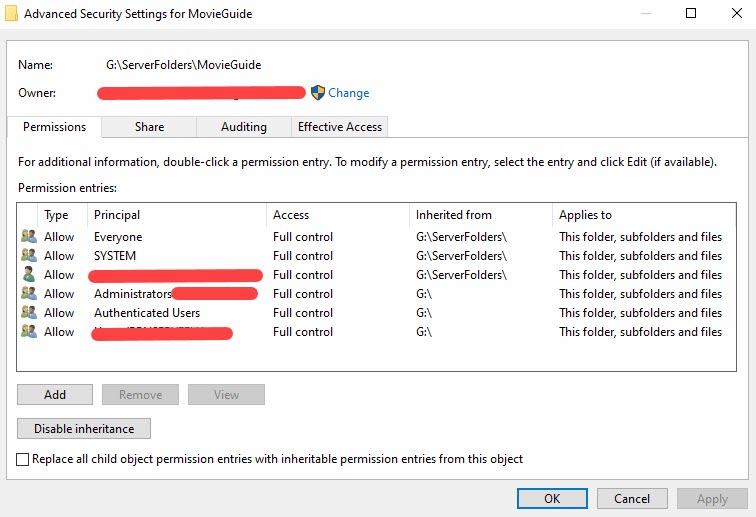Click the Inherited from column header
The image size is (756, 517).
pos(454,215)
